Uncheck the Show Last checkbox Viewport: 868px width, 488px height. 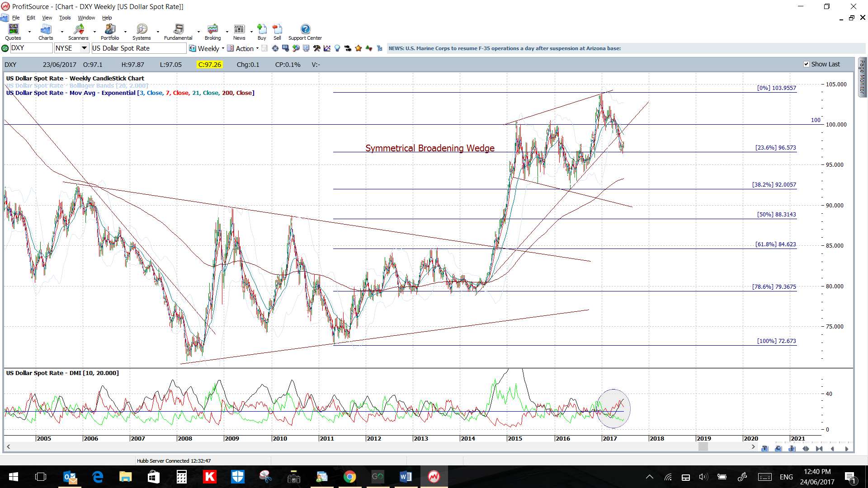click(806, 64)
